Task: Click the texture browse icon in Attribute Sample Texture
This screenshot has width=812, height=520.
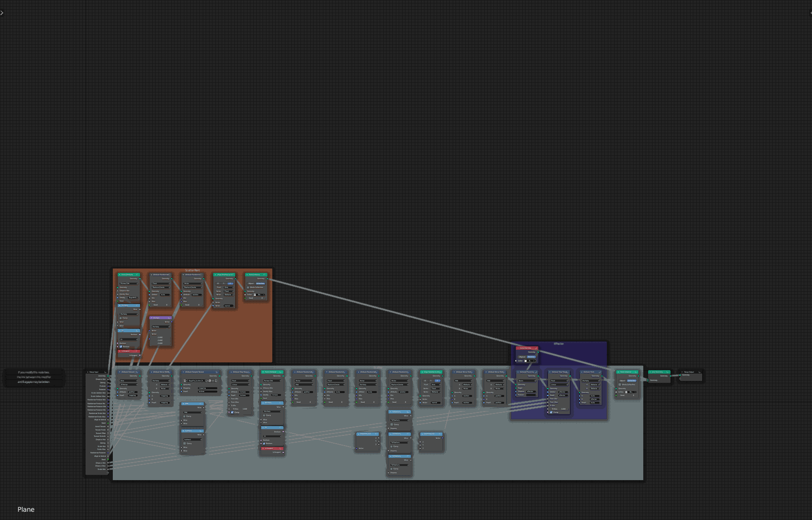Action: pyautogui.click(x=185, y=380)
